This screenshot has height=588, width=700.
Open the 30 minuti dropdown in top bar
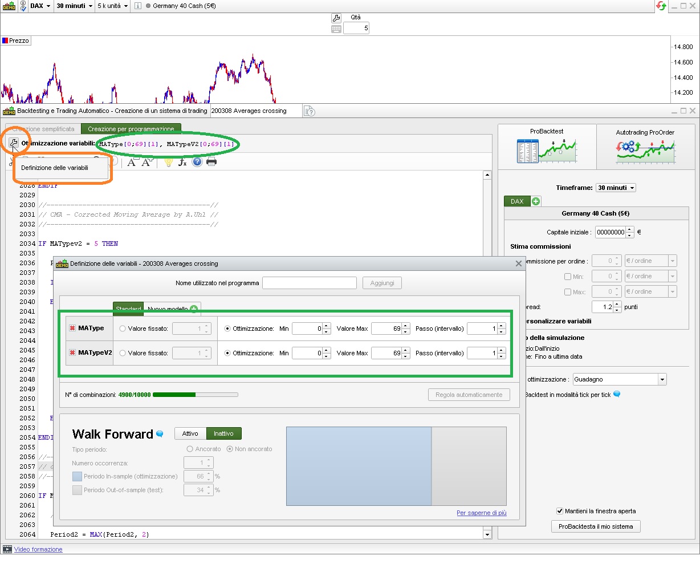pyautogui.click(x=74, y=6)
